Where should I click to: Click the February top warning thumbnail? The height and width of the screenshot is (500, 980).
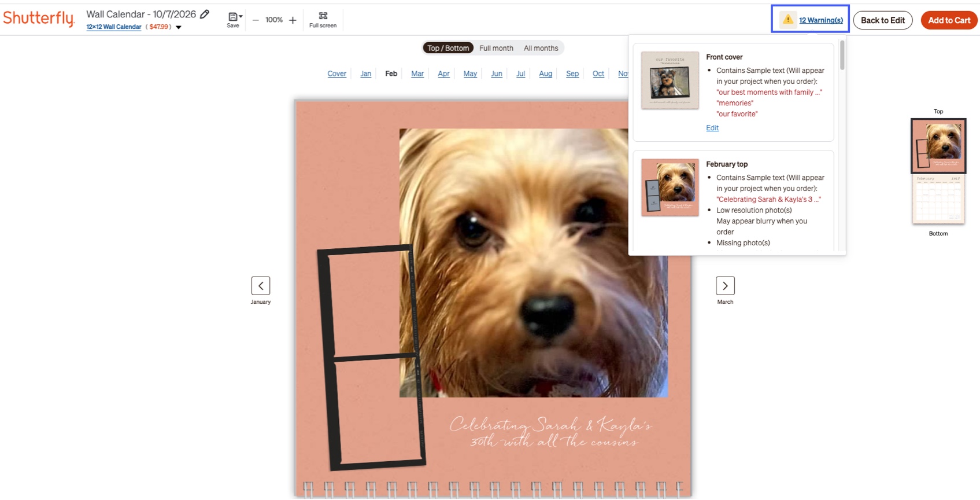point(670,187)
